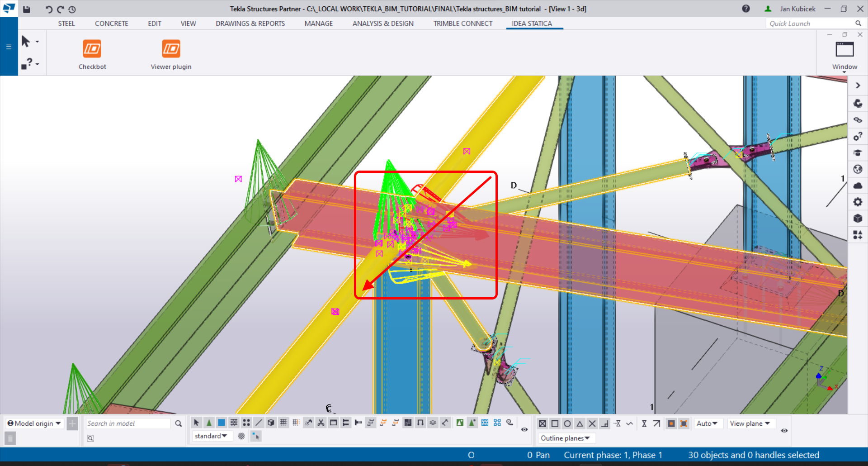Open the View plane dropdown

pyautogui.click(x=751, y=423)
